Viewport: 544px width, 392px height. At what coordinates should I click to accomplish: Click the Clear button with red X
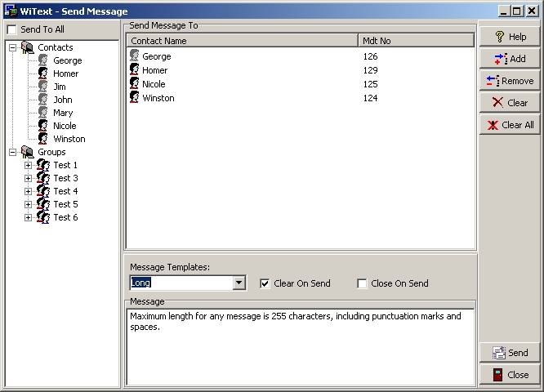pyautogui.click(x=510, y=103)
